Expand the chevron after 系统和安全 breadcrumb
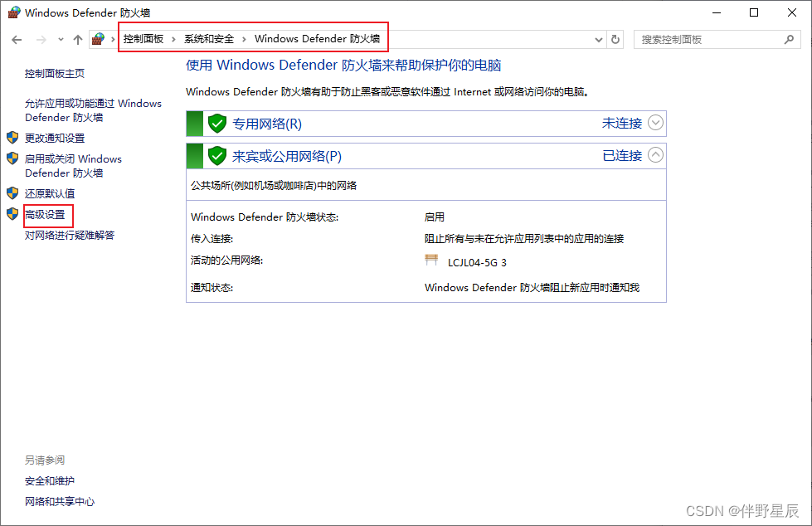The width and height of the screenshot is (812, 526). coord(244,39)
